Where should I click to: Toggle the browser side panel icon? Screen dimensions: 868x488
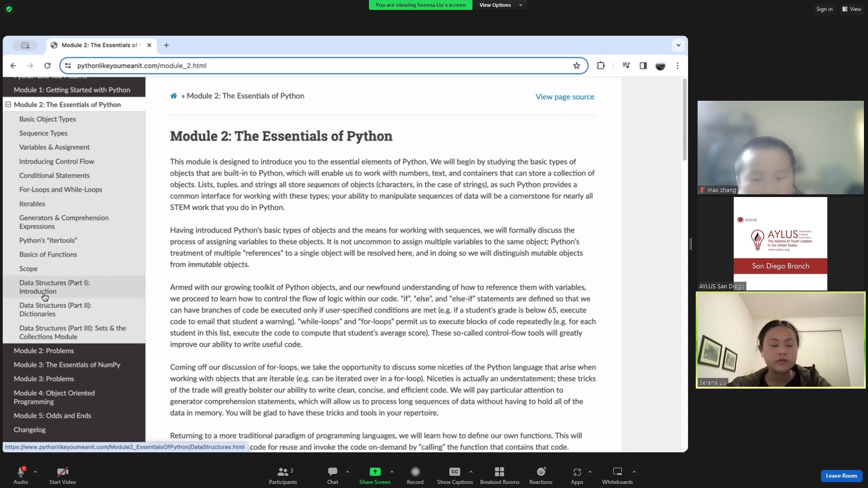click(643, 66)
